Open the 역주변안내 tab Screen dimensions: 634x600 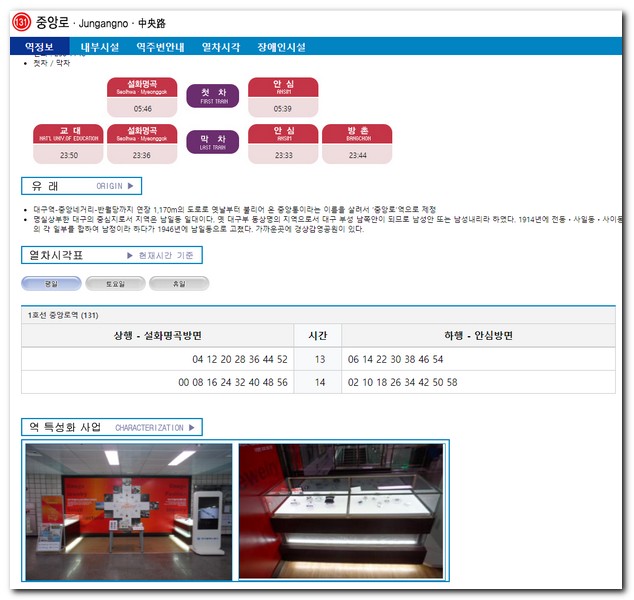tap(160, 47)
